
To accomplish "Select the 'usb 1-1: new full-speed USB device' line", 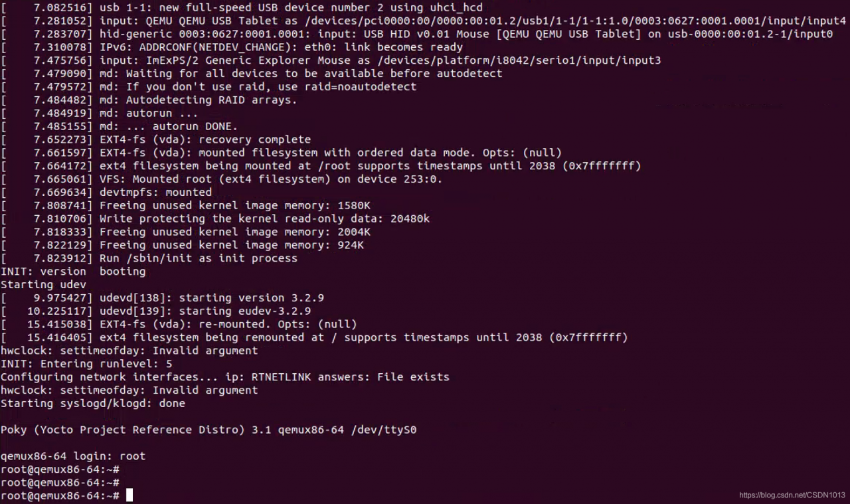I will pyautogui.click(x=291, y=7).
